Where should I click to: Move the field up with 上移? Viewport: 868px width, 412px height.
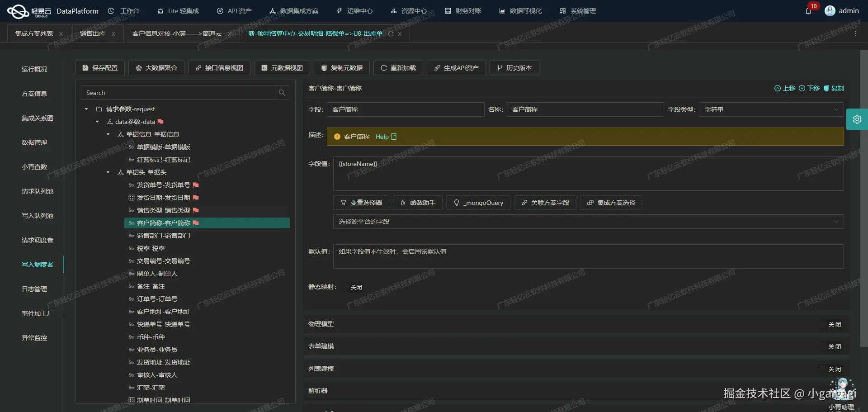[x=785, y=88]
